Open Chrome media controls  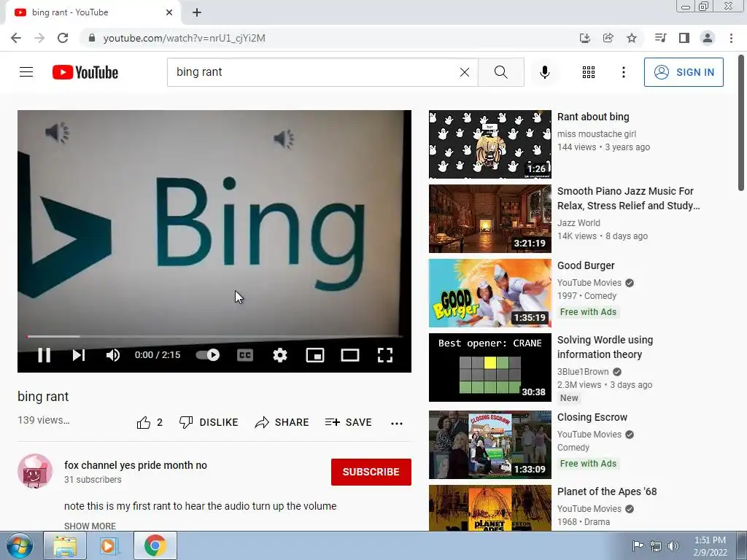point(660,38)
